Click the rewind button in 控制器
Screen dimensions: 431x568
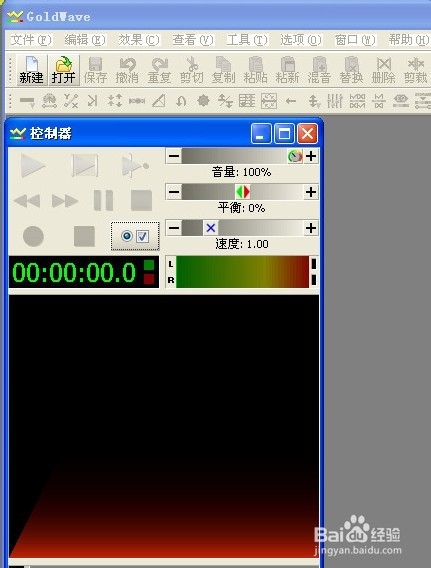tap(27, 201)
